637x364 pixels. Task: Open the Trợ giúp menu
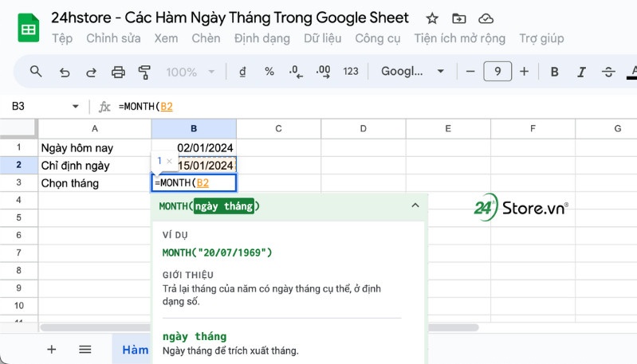[x=541, y=38]
